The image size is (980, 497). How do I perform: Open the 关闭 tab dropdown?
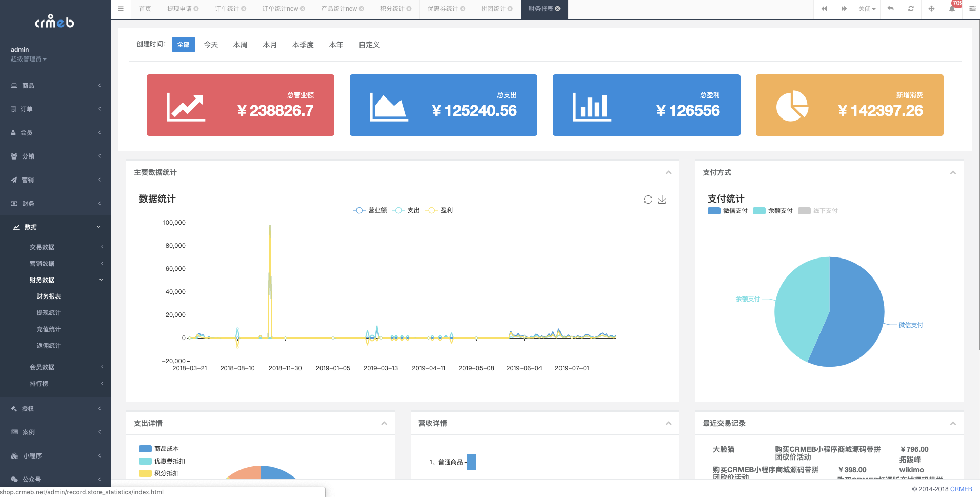click(867, 9)
